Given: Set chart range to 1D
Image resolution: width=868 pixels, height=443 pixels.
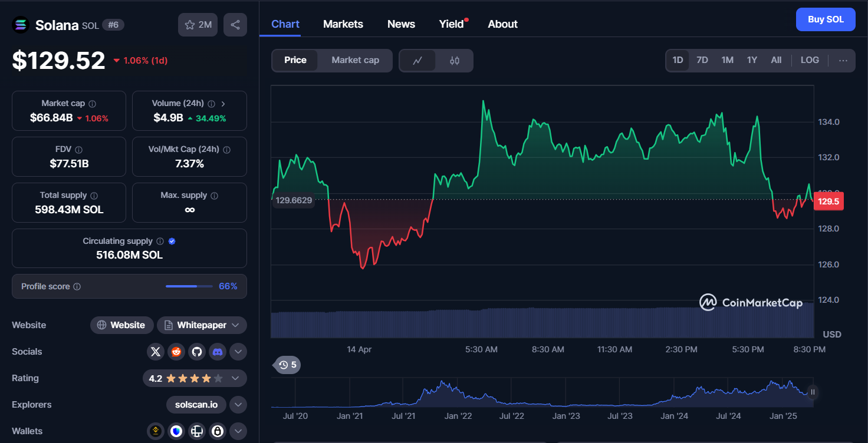Looking at the screenshot, I should click(678, 60).
